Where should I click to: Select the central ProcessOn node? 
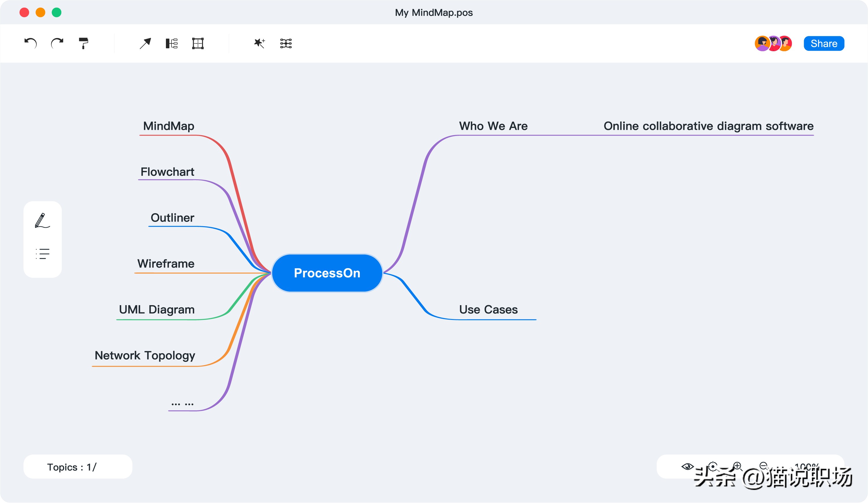pos(327,273)
